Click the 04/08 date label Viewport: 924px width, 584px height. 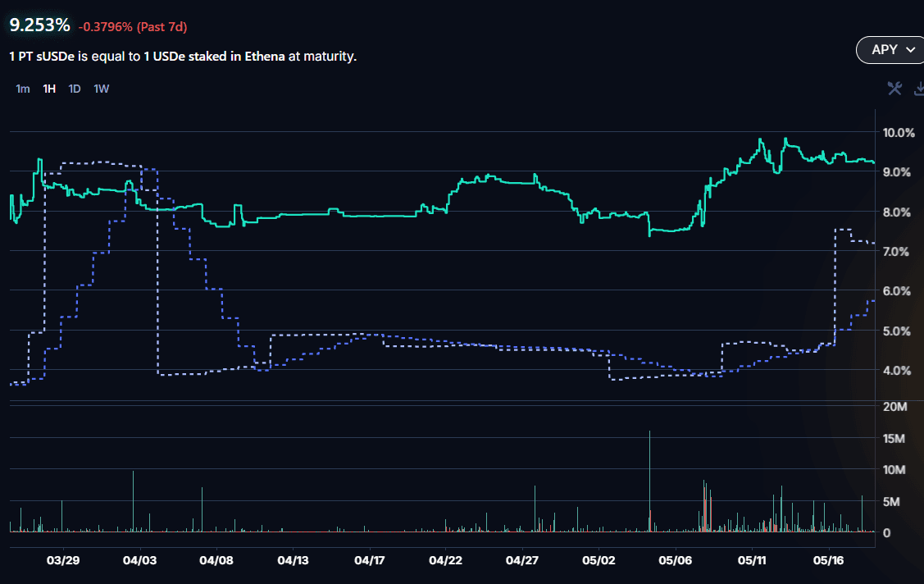216,560
